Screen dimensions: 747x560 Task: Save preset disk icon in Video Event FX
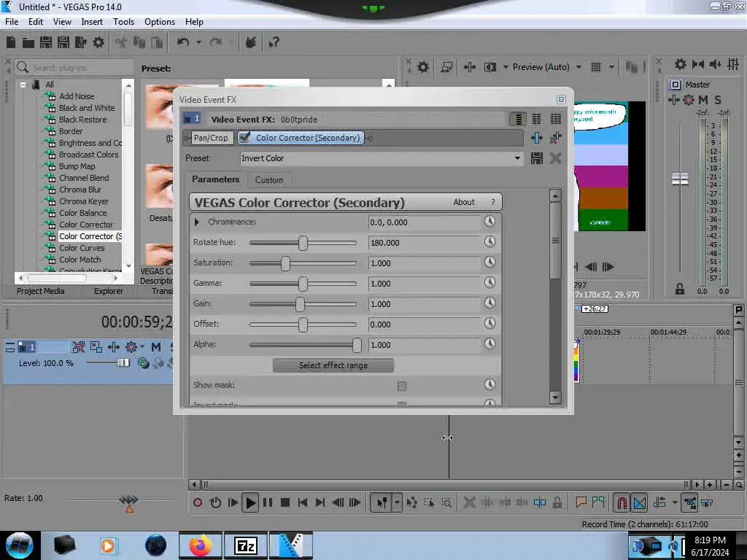point(537,158)
